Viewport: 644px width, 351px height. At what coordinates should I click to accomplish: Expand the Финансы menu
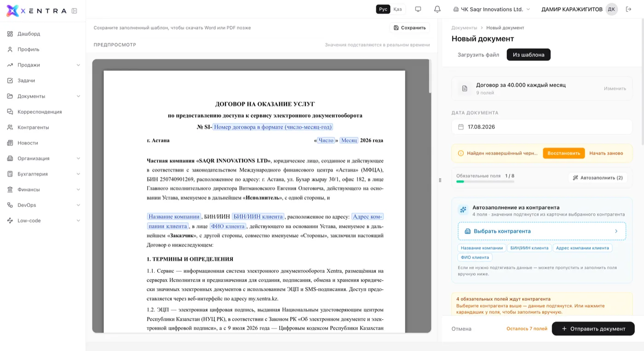click(x=78, y=190)
